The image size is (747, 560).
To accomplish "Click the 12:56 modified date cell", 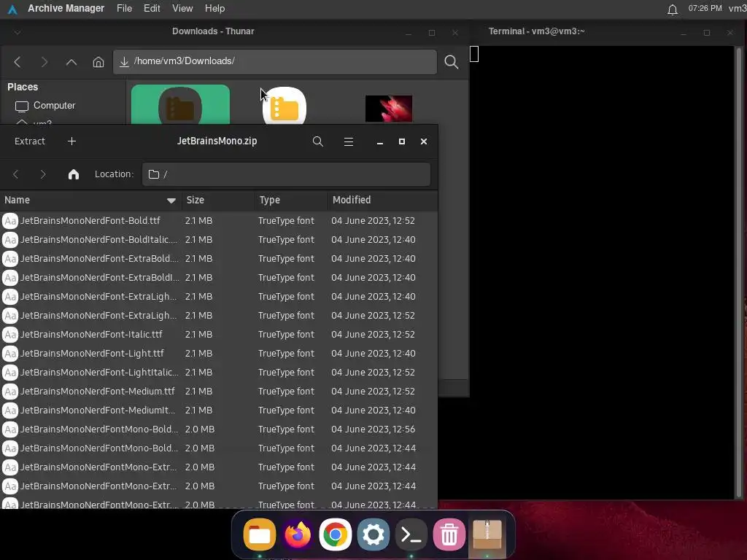I will click(x=373, y=429).
